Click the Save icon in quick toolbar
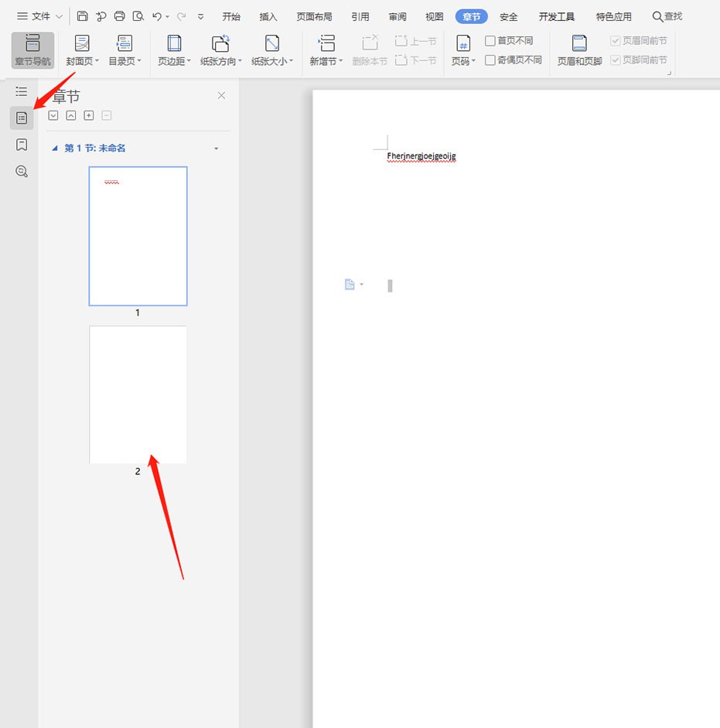The image size is (720, 728). click(82, 16)
